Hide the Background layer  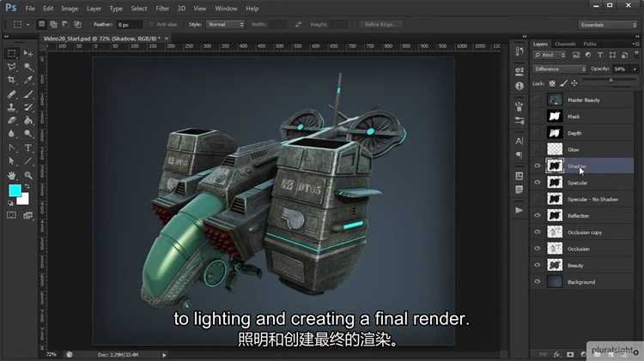[x=538, y=282]
